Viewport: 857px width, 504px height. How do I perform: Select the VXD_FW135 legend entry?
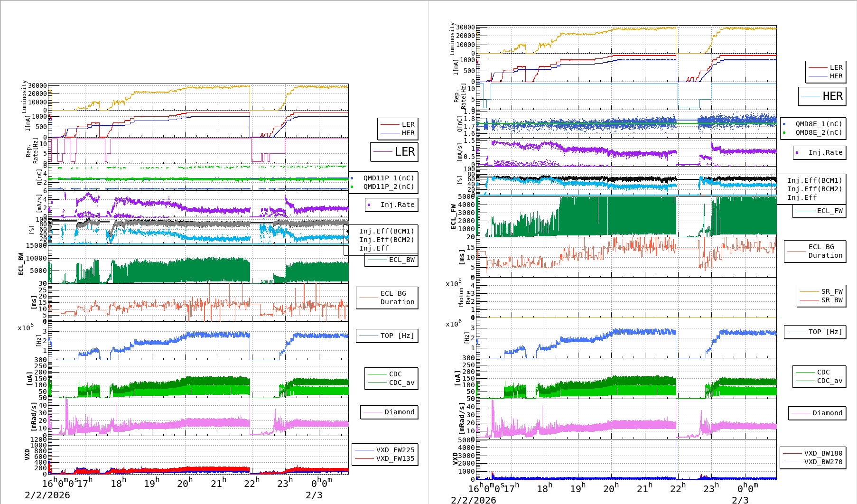395,458
